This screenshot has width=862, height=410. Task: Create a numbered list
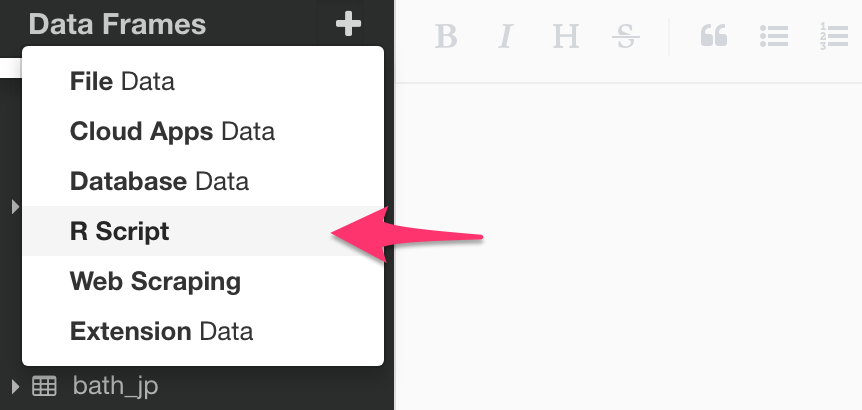click(832, 37)
